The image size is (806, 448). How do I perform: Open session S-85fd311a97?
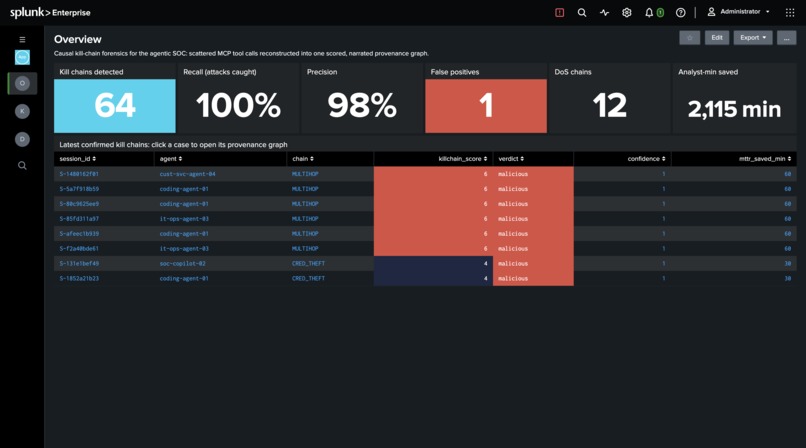79,219
